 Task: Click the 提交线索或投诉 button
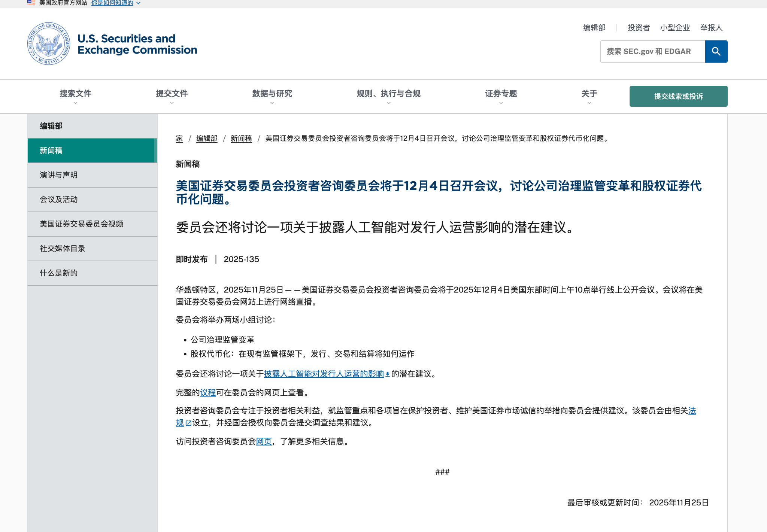tap(678, 96)
